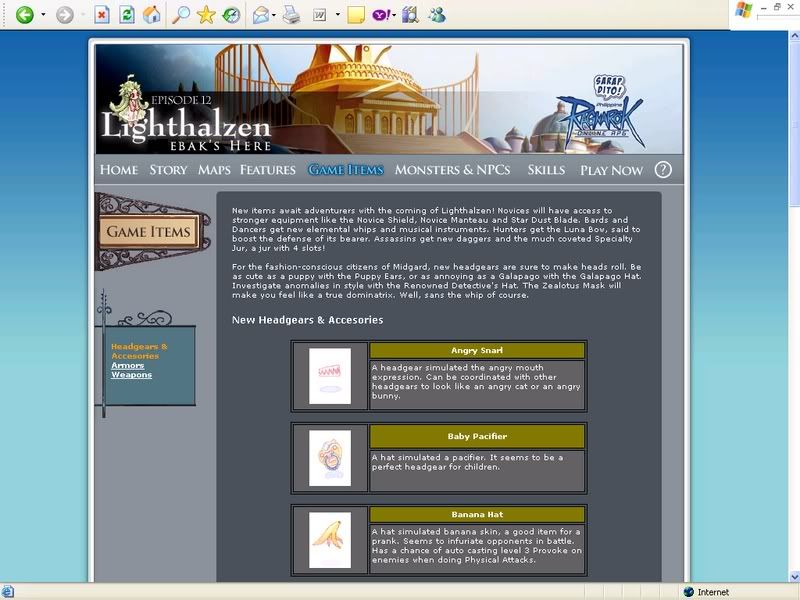Click the Play Now navigation link
Viewport: 800px width, 600px height.
[x=611, y=170]
